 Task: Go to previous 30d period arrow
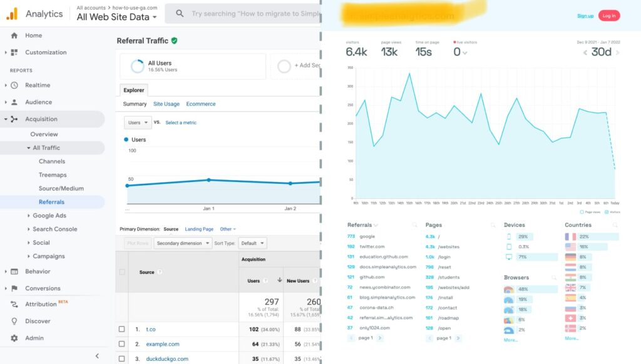(x=585, y=53)
